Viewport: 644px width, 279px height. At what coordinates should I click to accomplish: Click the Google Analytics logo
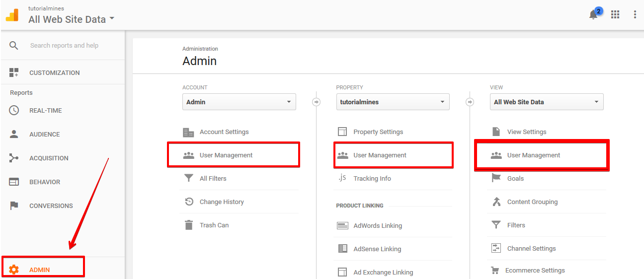12,15
